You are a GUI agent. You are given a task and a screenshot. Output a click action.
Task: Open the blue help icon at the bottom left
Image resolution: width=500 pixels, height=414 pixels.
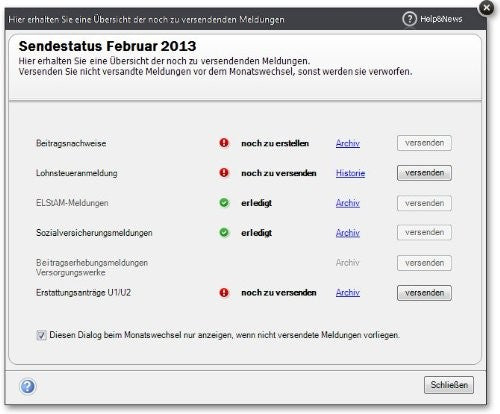[x=28, y=387]
